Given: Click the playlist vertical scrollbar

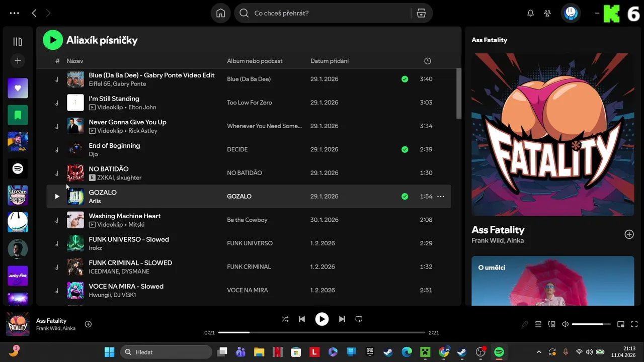Looking at the screenshot, I should pyautogui.click(x=458, y=94).
